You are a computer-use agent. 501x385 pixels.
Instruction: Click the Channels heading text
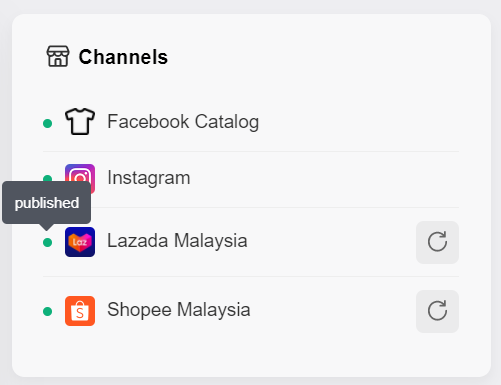123,57
